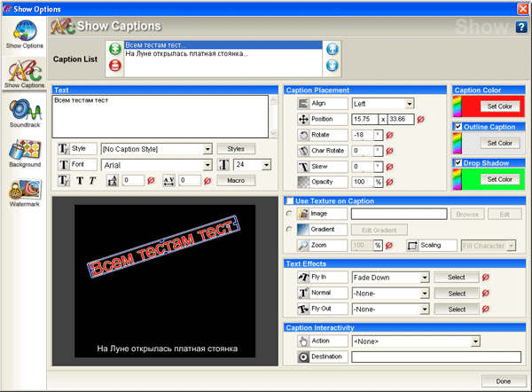Open the Align dropdown set to Left

(x=410, y=104)
